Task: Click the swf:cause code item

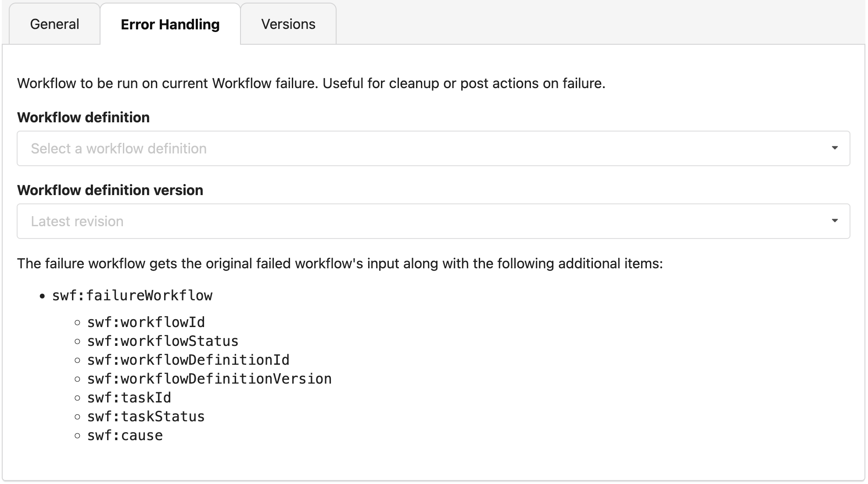Action: 125,436
